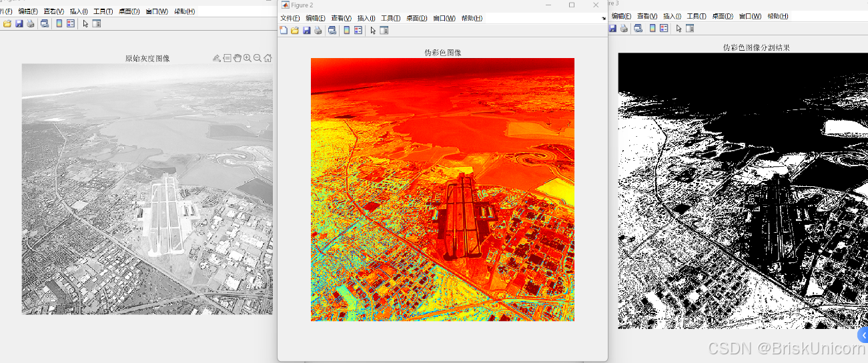Screen dimensions: 868x363
Task: Click zoom out magnifier above grayscale image
Action: tap(258, 58)
